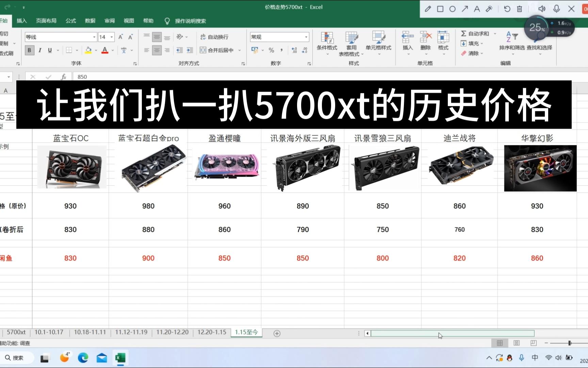Click the 讯景雪狼三风扇 graphics card image
Screen dimensions: 588x368
(x=384, y=168)
